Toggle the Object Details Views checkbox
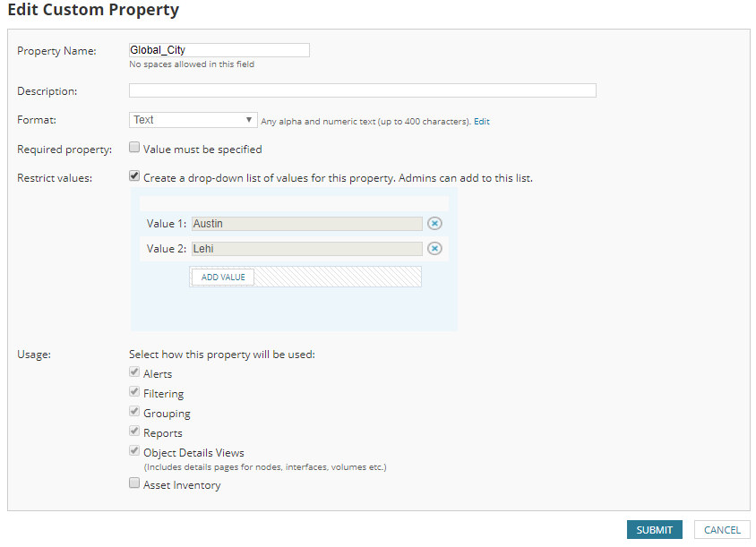Screen dimensions: 756x547 coord(134,452)
